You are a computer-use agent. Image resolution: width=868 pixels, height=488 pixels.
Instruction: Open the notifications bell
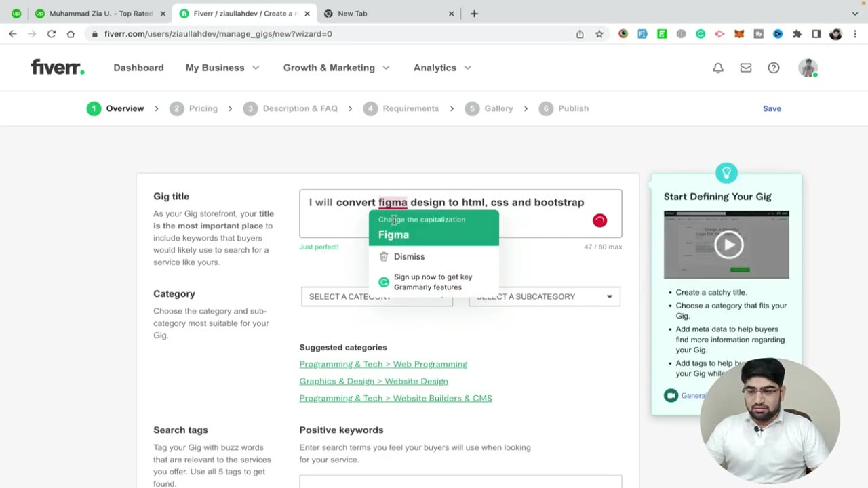(x=718, y=68)
